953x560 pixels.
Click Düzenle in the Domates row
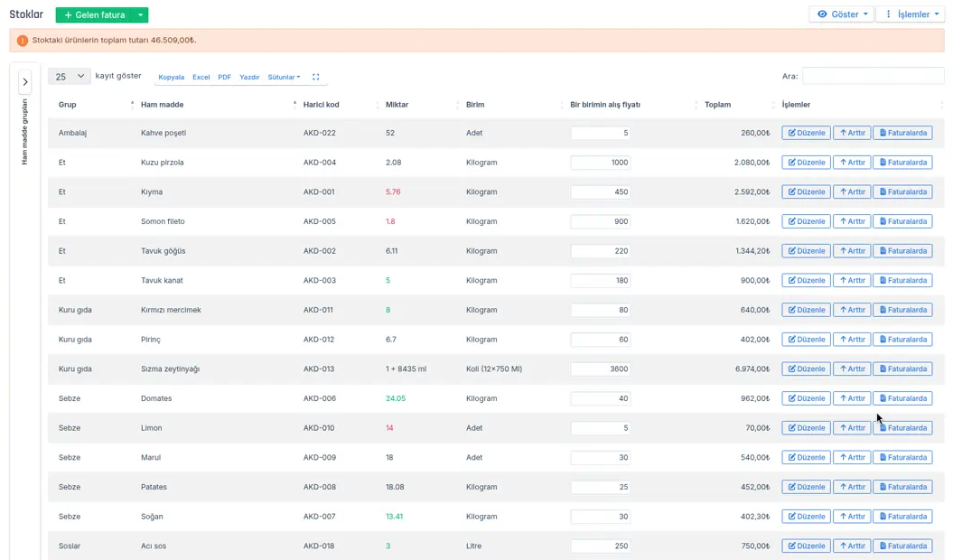point(806,398)
